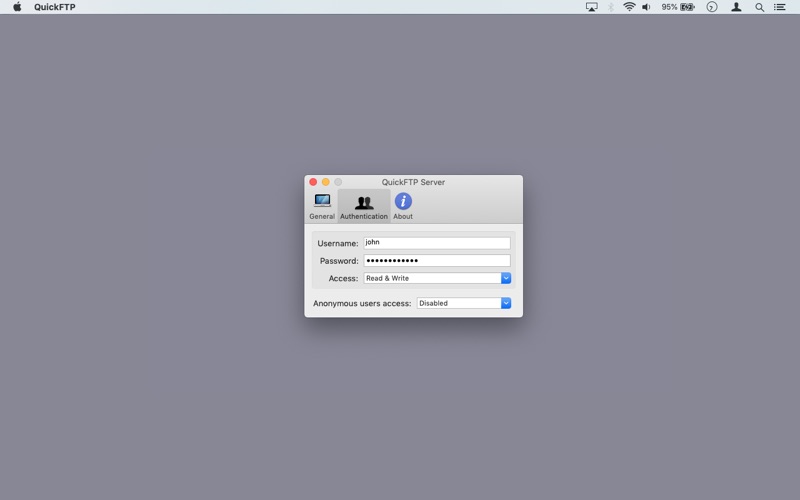Open the Apple menu

point(17,7)
